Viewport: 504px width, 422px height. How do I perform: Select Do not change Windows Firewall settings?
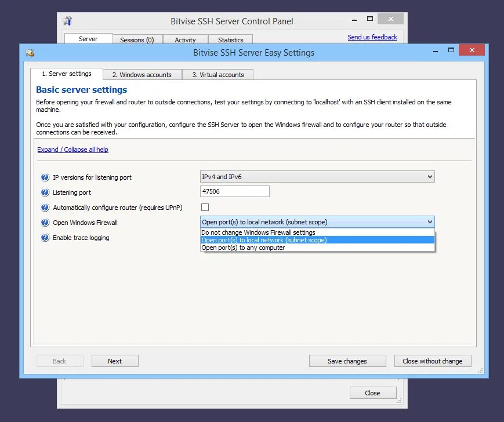[317, 232]
